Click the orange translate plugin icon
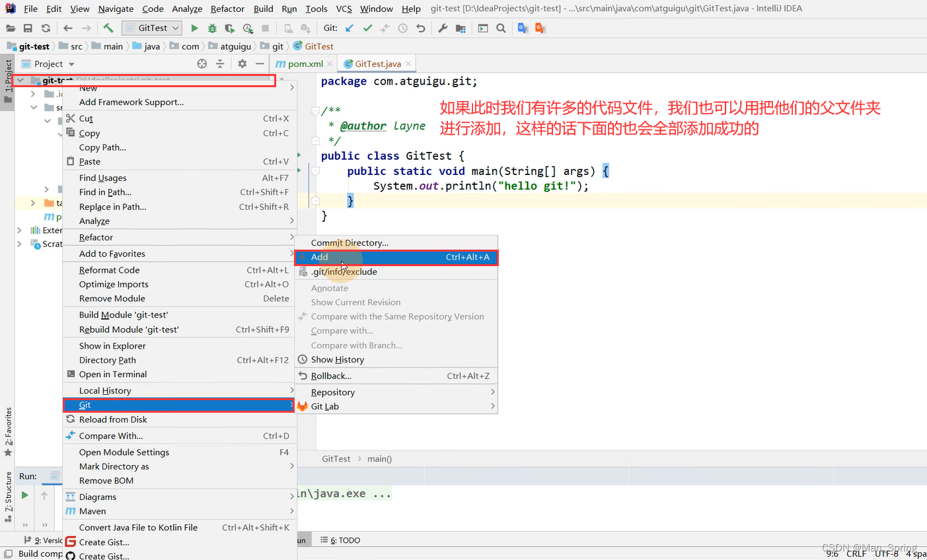This screenshot has width=927, height=560. [x=540, y=28]
